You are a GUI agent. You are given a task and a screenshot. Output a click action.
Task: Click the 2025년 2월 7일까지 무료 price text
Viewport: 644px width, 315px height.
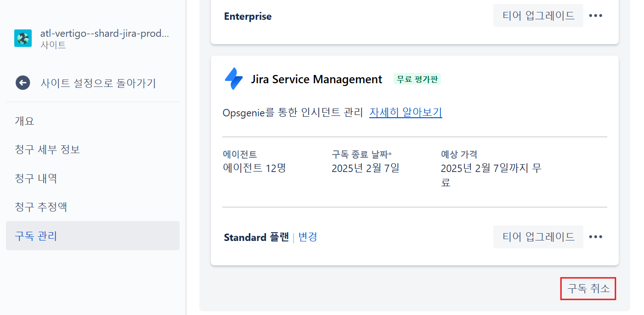click(x=491, y=175)
